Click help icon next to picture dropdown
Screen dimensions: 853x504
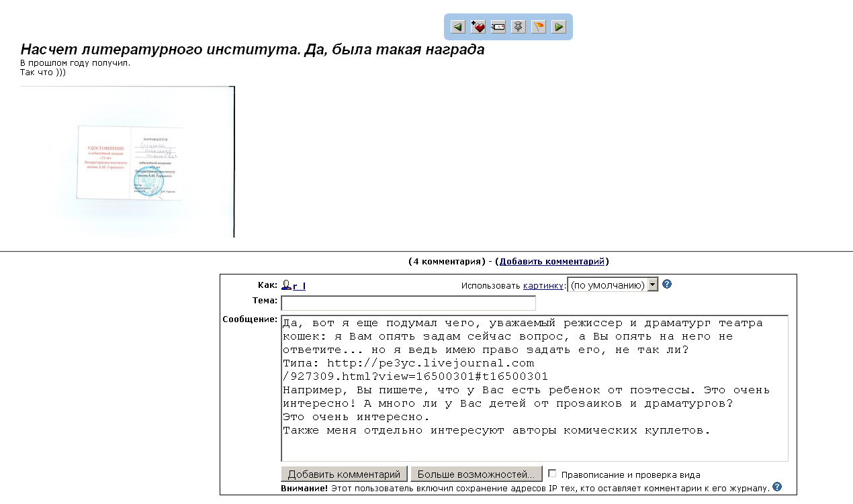click(667, 285)
